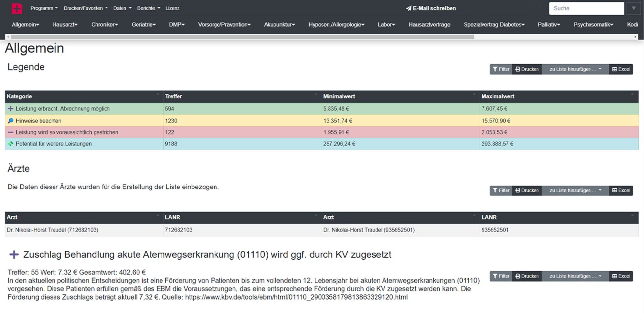Image resolution: width=644 pixels, height=314 pixels.
Task: Open Filter for the Zuschlag Behandlung section
Action: click(x=501, y=276)
